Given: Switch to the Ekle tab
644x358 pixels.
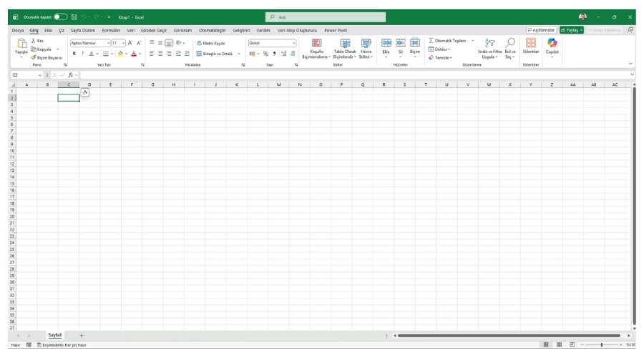Looking at the screenshot, I should (x=49, y=30).
